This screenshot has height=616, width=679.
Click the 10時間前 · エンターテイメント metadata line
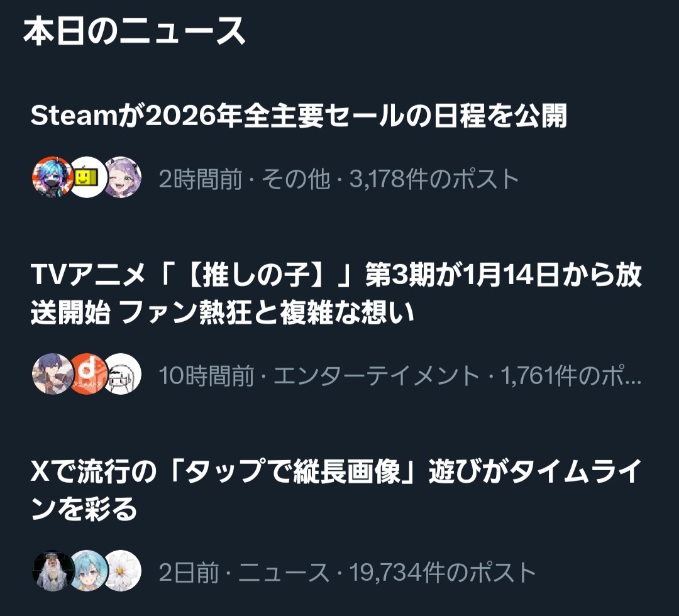400,375
